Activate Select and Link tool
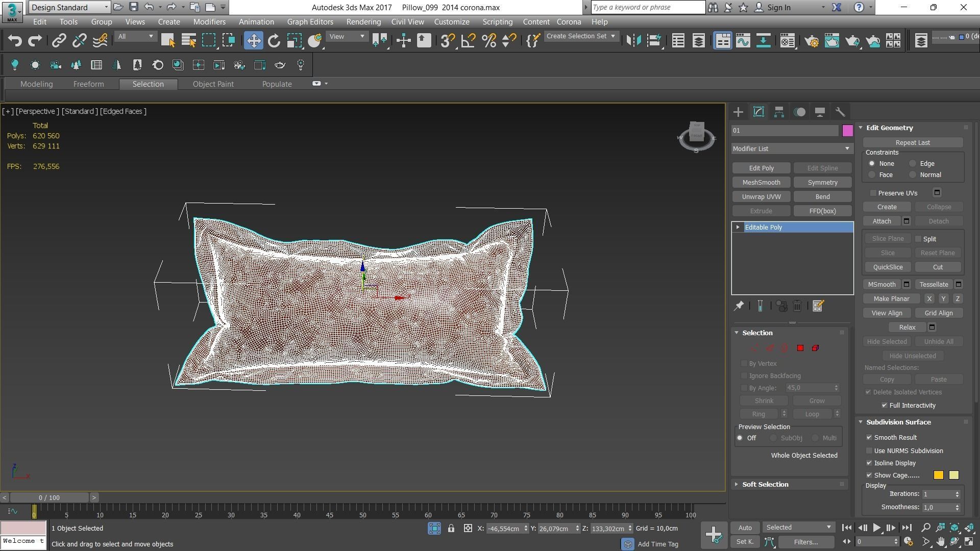This screenshot has height=551, width=980. (59, 41)
